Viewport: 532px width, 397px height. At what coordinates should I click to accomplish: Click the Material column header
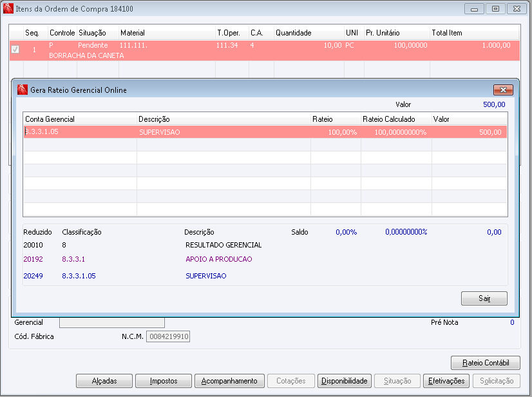tap(167, 33)
